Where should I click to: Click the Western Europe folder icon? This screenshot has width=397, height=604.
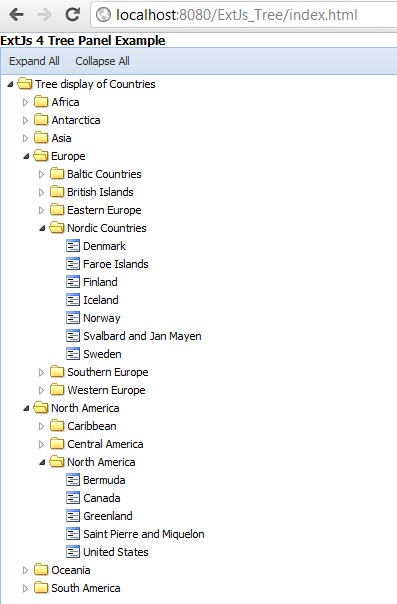(x=57, y=390)
